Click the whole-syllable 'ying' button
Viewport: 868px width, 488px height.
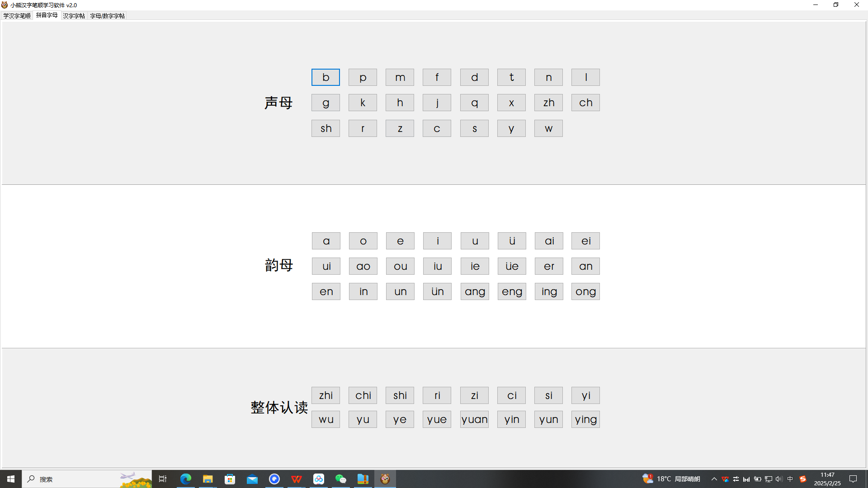[x=585, y=419]
